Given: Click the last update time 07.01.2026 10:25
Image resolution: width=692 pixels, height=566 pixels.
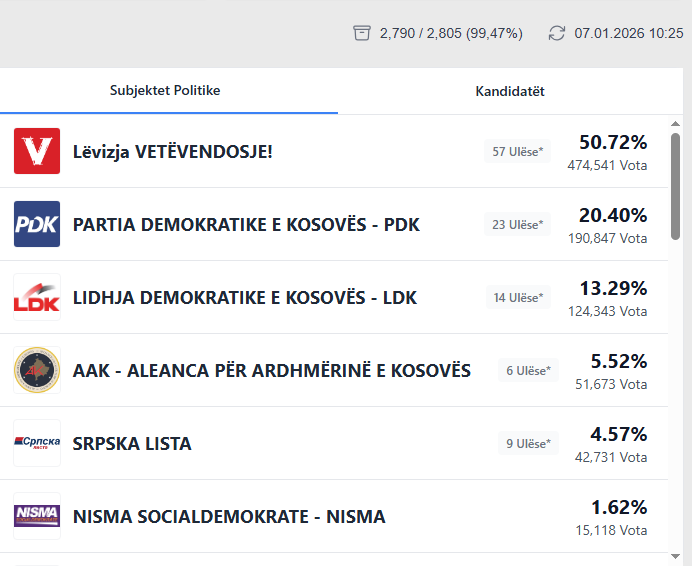Looking at the screenshot, I should pyautogui.click(x=628, y=33).
